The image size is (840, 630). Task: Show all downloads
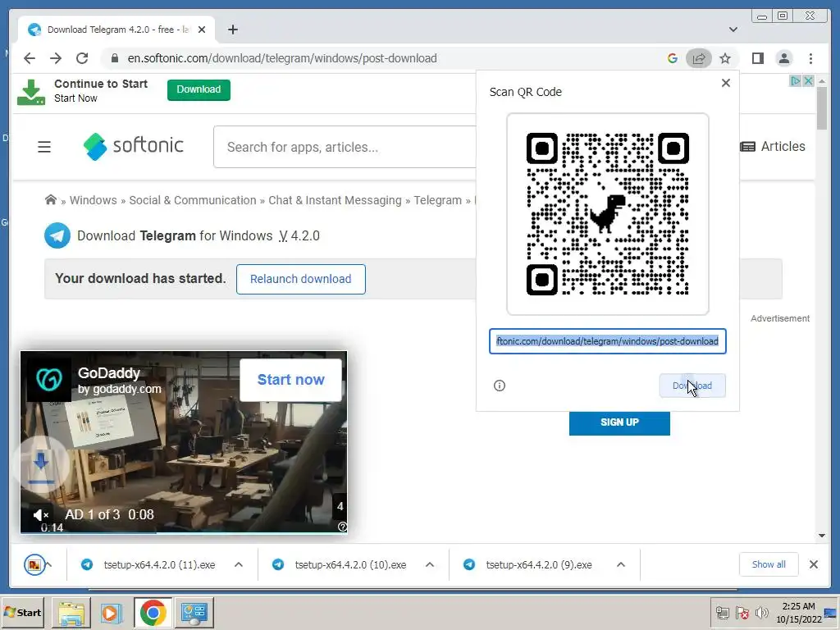769,564
